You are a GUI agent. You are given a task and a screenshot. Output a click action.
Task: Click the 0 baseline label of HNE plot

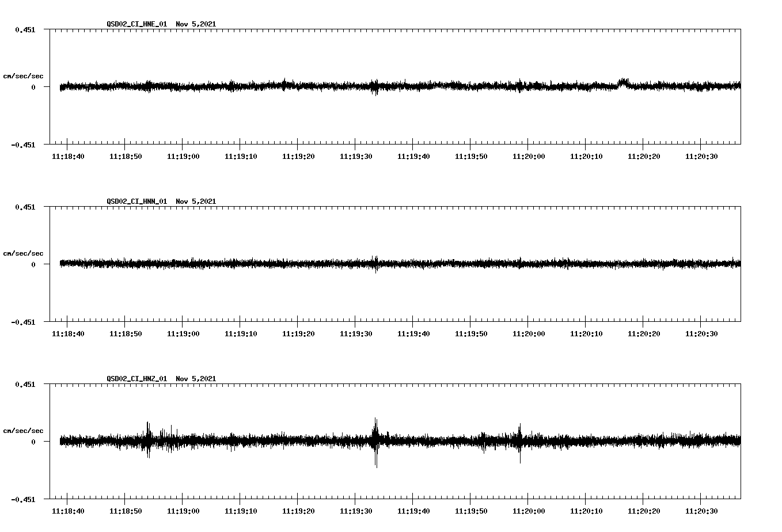33,87
